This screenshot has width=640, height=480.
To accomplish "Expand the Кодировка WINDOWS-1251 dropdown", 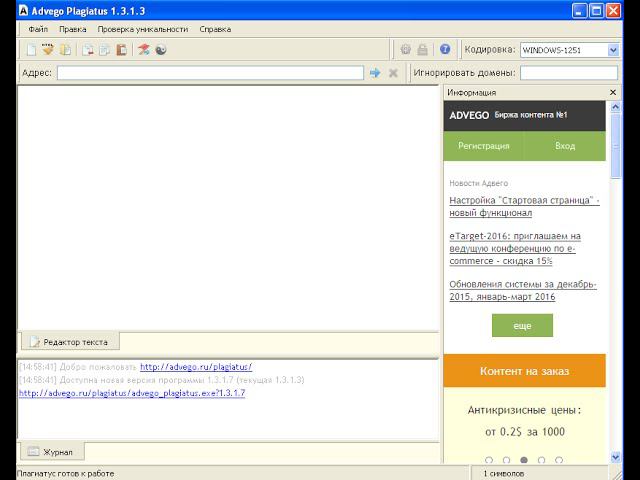I will 613,50.
